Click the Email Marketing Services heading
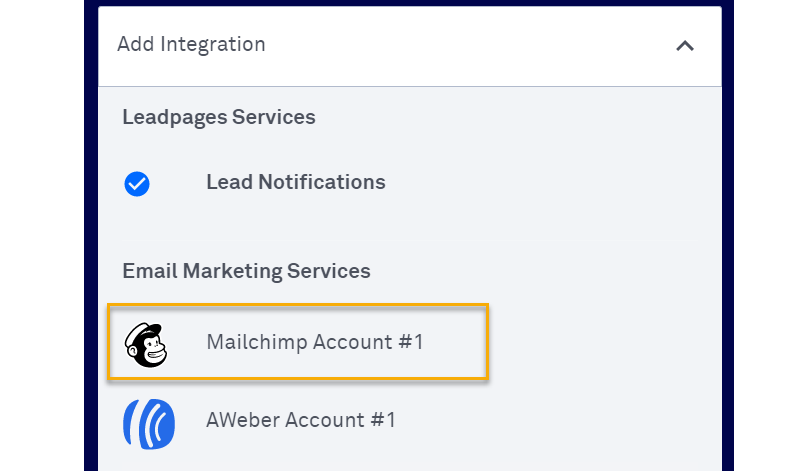The height and width of the screenshot is (471, 806). [246, 271]
